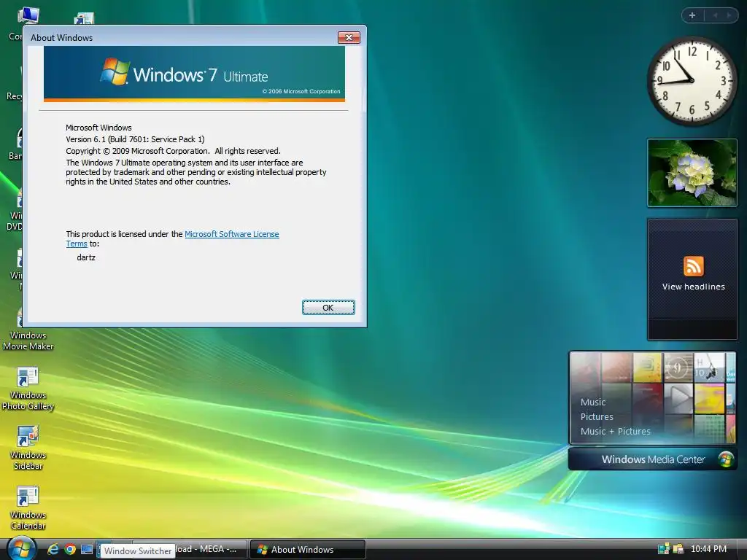This screenshot has width=747, height=560.
Task: Open the Microsoft Software License Terms link
Action: pos(231,234)
